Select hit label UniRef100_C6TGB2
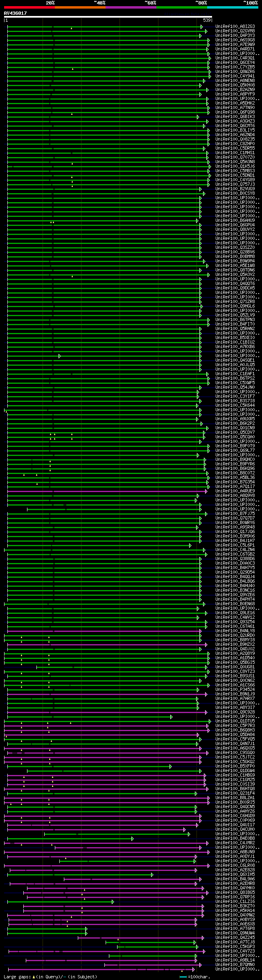Screen dimensions: 262x980 click(235, 554)
